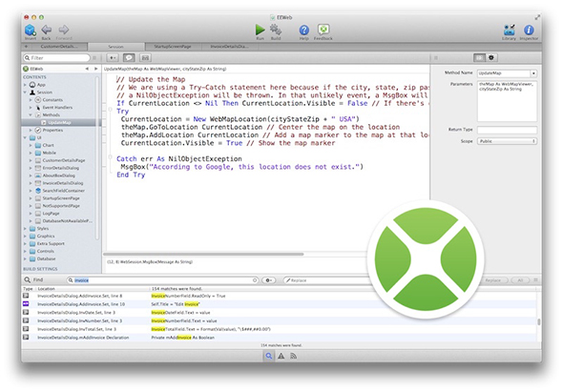Click the navigator Filter field
Screen dimensions: 563x392
(x=56, y=57)
